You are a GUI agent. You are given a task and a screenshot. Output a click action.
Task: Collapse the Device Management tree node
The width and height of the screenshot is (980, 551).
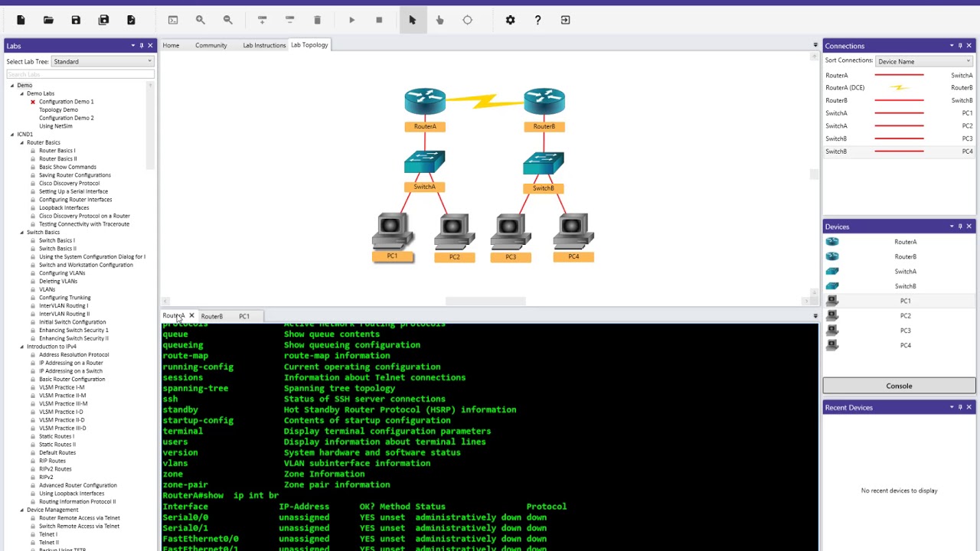coord(21,510)
